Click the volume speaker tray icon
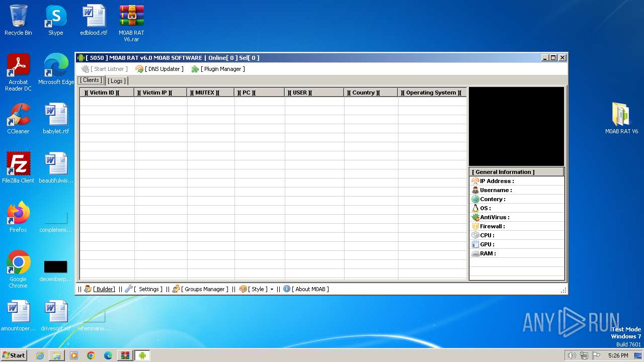644x362 pixels. coord(572,355)
